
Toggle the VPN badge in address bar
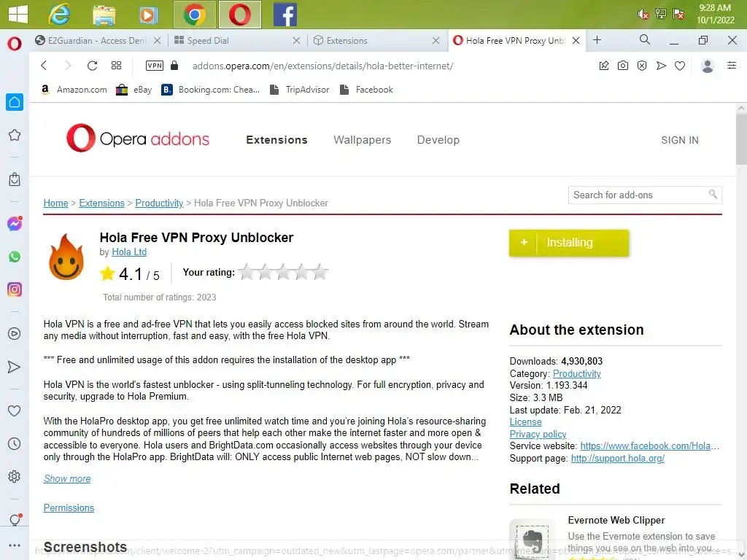pos(155,66)
